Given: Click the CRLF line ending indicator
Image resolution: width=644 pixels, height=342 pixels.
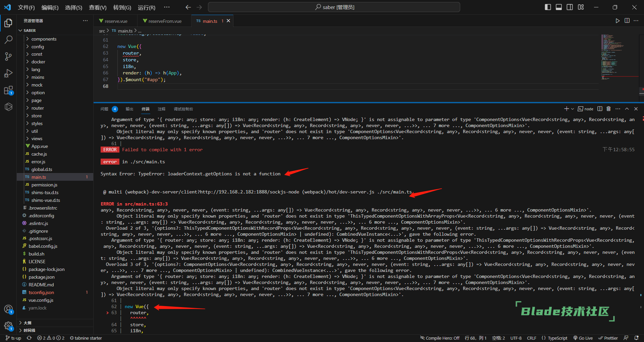Looking at the screenshot, I should tap(531, 338).
